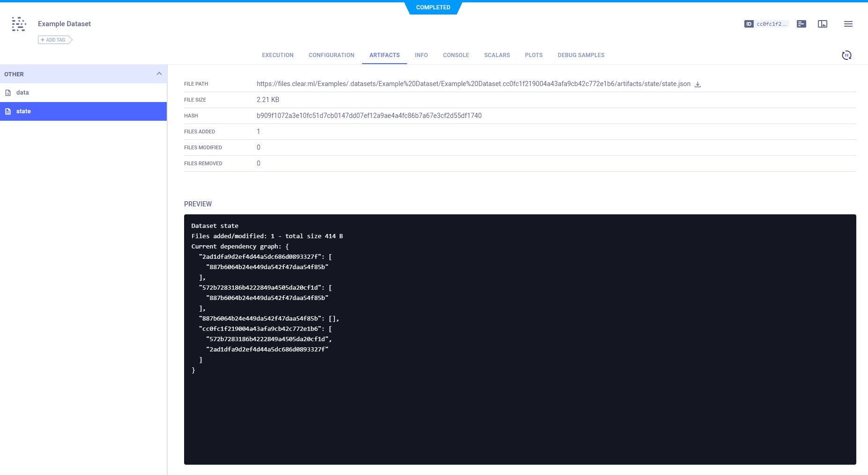Open the SCALARS tab
868x475 pixels.
(497, 55)
